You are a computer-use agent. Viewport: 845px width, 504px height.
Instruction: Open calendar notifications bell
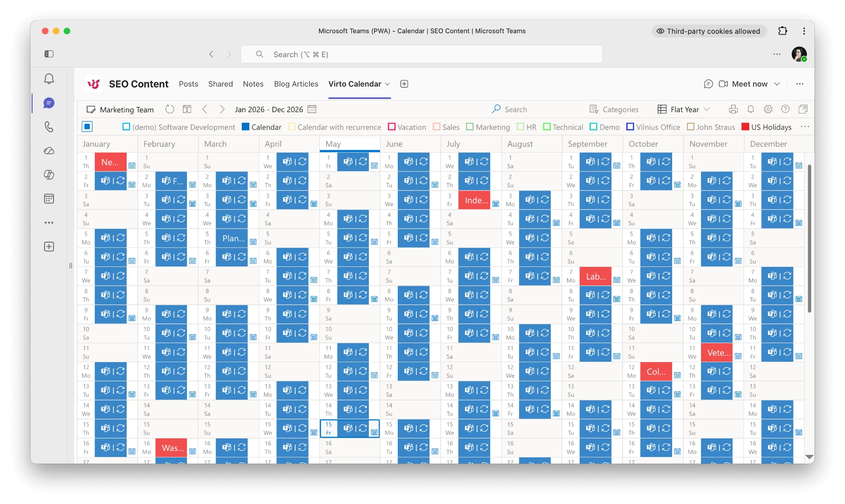751,109
